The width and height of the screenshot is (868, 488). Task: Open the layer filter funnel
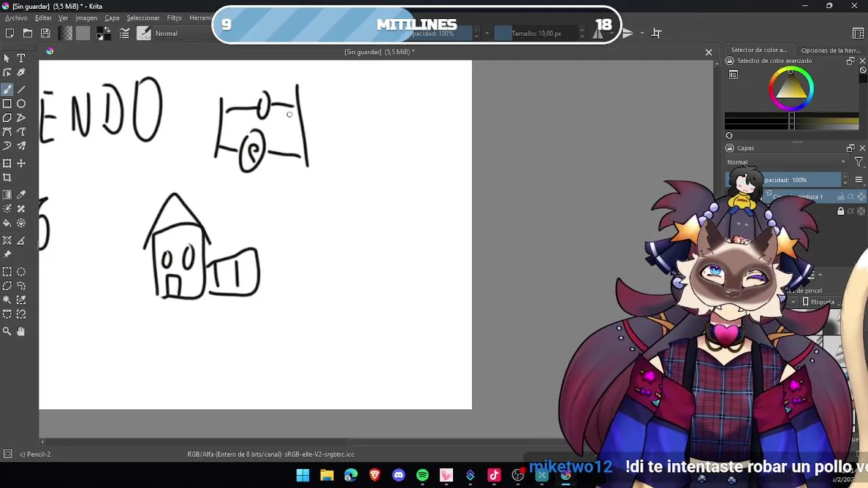(x=859, y=162)
